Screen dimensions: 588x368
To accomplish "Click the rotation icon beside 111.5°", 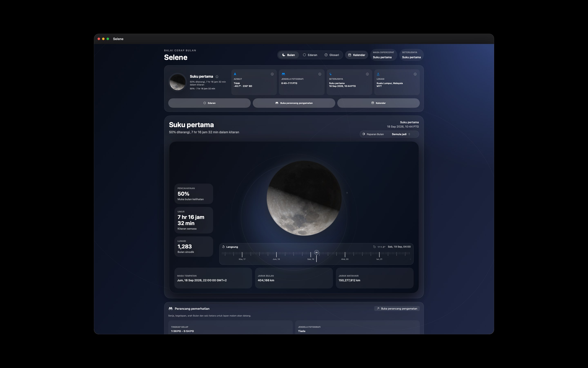I will click(374, 247).
